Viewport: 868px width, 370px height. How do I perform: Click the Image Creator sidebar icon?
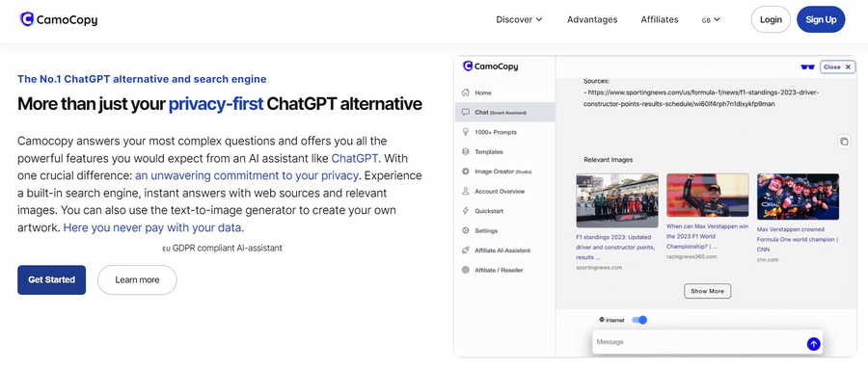[x=466, y=172]
